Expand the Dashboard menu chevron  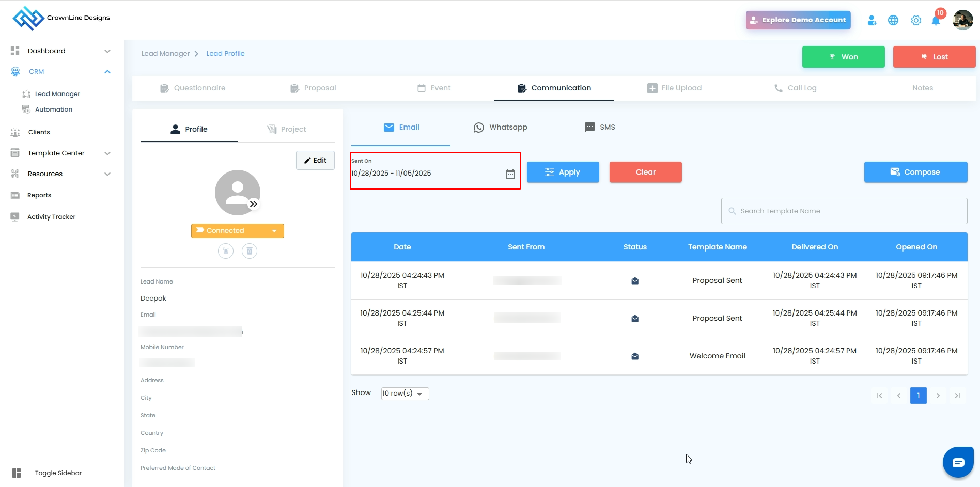(107, 51)
